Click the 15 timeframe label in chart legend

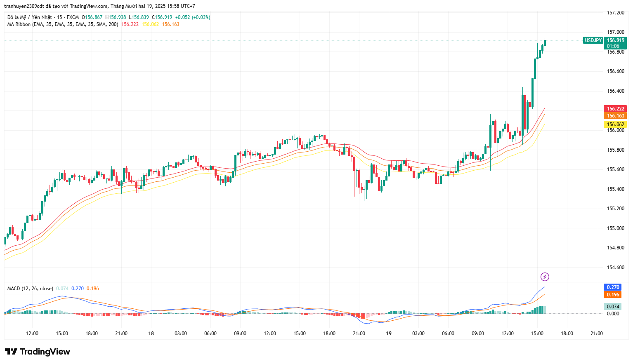click(60, 17)
